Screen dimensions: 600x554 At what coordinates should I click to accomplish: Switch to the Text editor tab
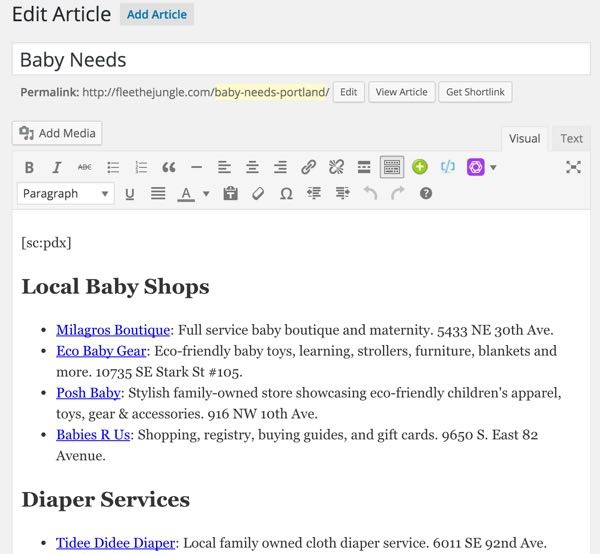(571, 138)
